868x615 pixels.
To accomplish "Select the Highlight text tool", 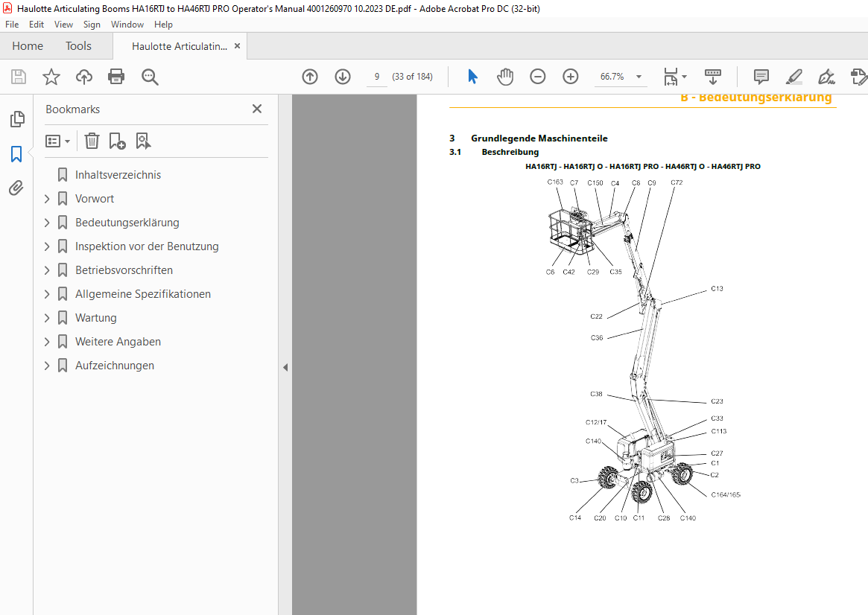I will [793, 77].
